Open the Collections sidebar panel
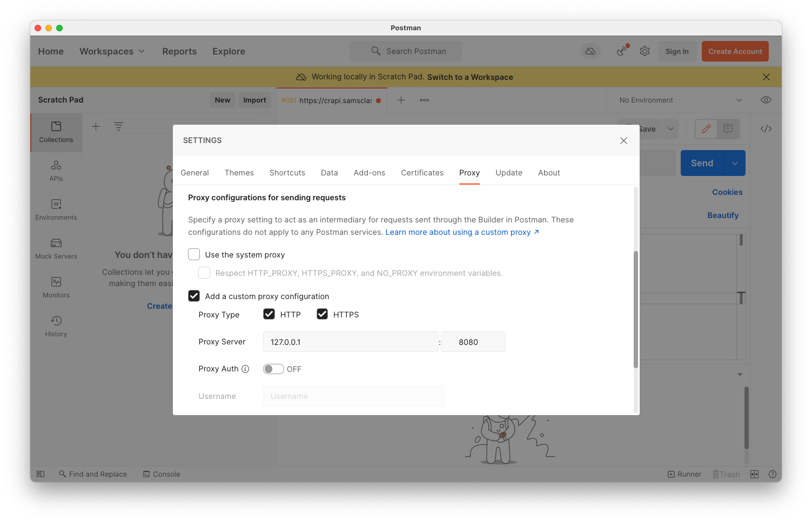 coord(56,132)
